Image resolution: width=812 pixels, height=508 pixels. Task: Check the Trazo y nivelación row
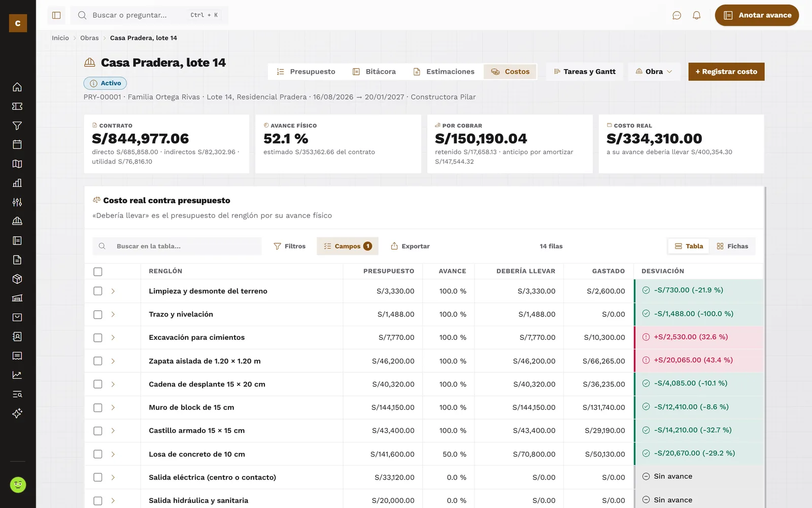click(x=98, y=314)
